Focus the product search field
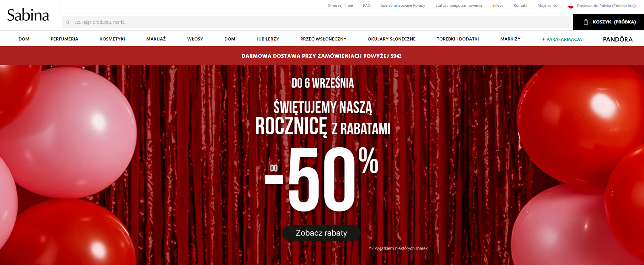 (316, 22)
